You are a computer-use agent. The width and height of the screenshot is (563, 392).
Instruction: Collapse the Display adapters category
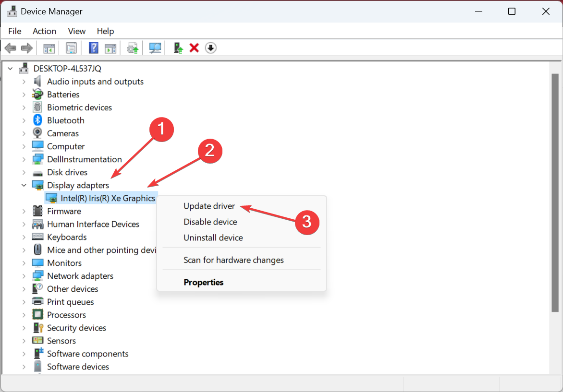pyautogui.click(x=24, y=185)
